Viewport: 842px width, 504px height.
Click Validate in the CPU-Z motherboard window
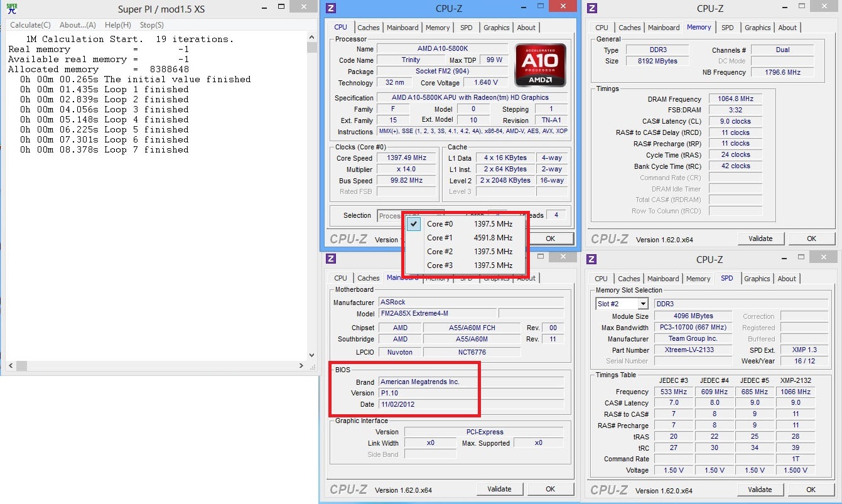click(x=499, y=489)
